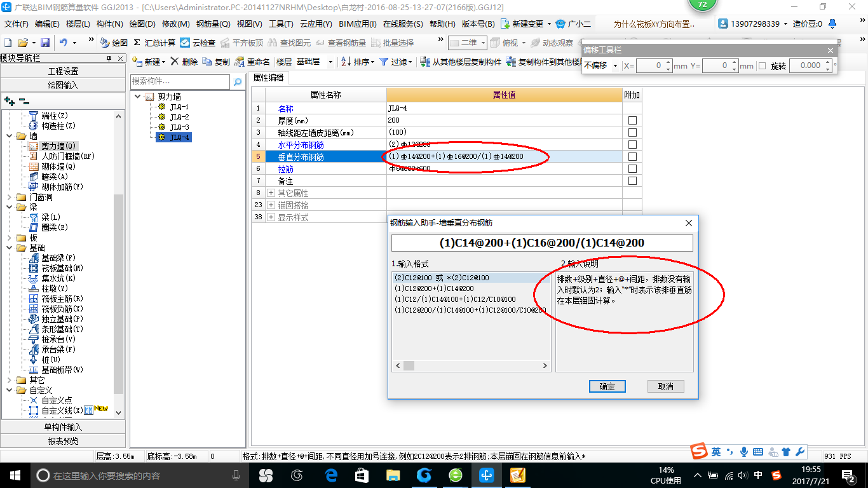Tick the 附加 checkbox for 备注 row
The image size is (868, 488).
[x=632, y=180]
